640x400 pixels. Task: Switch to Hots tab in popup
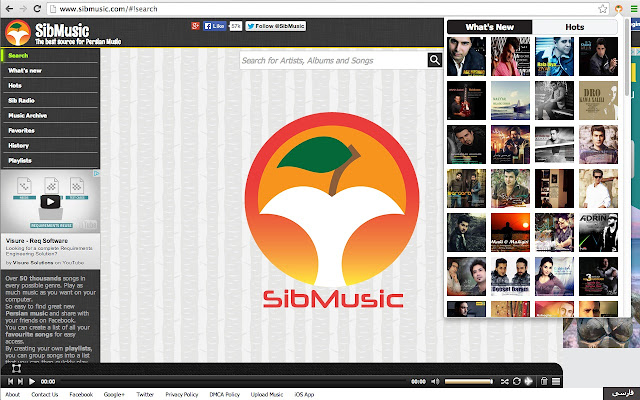tap(575, 27)
